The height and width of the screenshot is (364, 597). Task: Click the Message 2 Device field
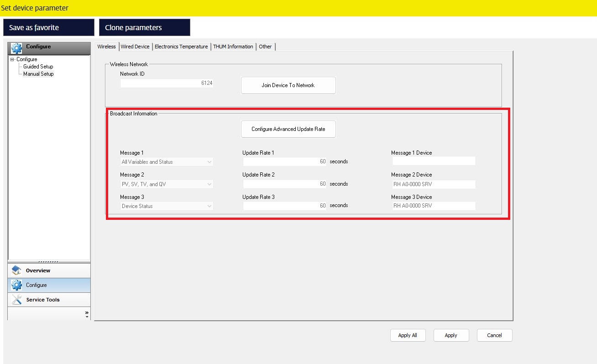pos(434,184)
